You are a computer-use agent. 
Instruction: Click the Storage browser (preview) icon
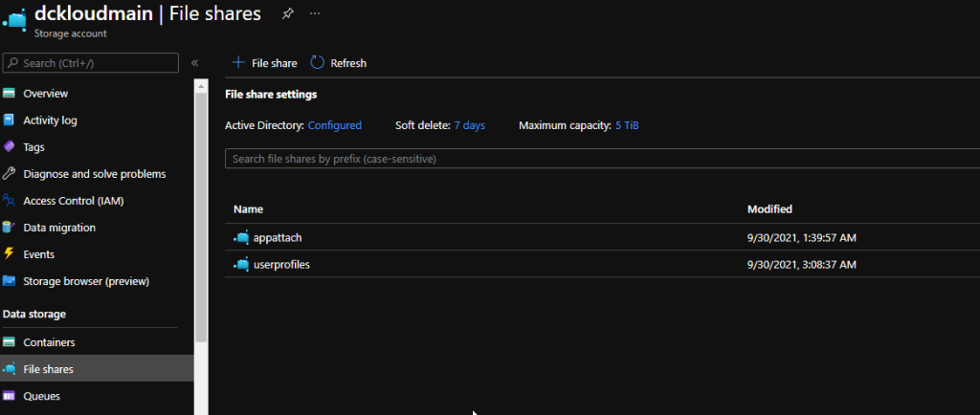tap(8, 281)
